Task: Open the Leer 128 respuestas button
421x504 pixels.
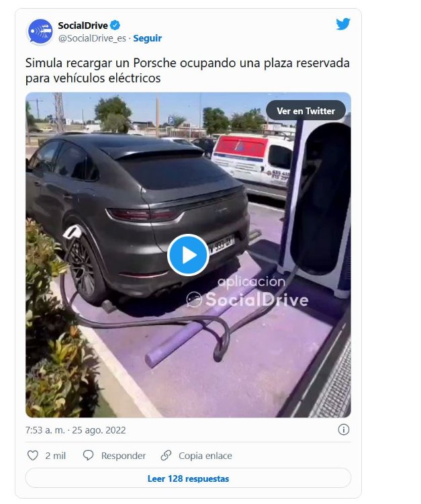Action: [x=188, y=478]
